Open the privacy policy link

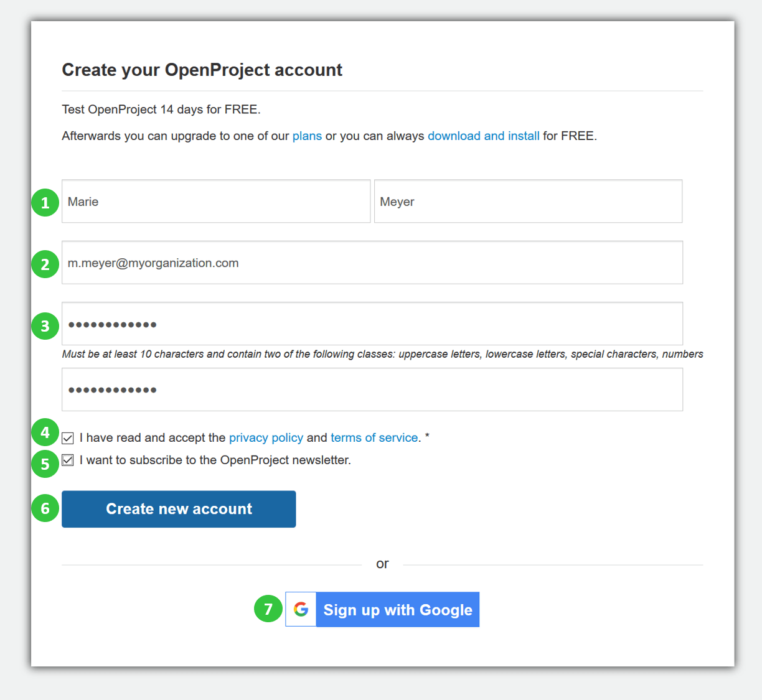point(266,437)
